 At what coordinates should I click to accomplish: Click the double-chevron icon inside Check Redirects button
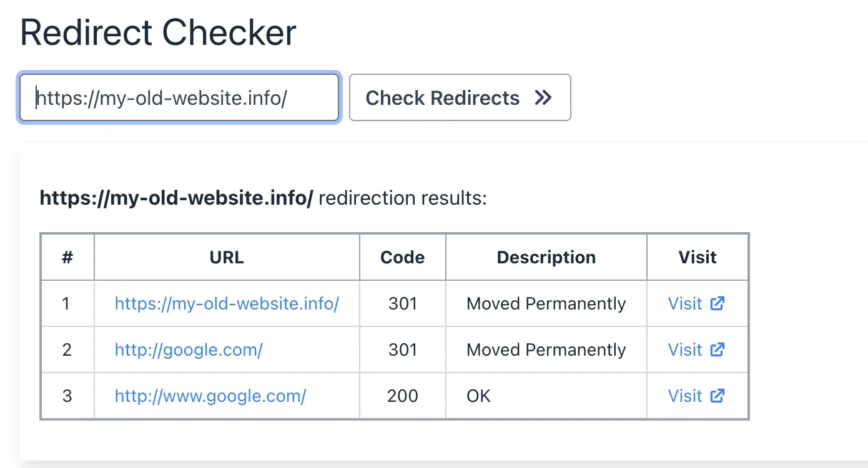pyautogui.click(x=543, y=97)
